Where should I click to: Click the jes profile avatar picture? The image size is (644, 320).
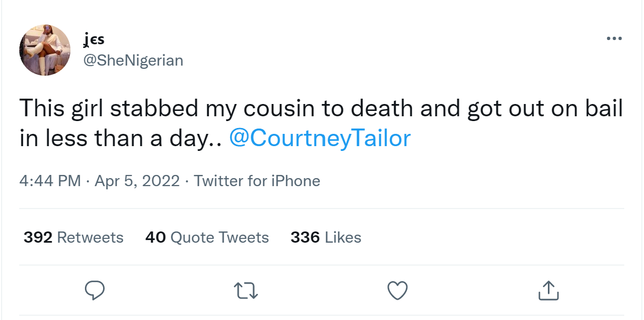click(x=45, y=50)
